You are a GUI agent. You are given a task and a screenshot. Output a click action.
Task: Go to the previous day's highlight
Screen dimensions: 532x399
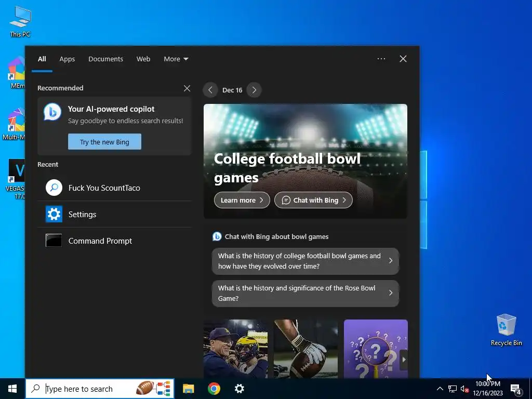[x=210, y=90]
